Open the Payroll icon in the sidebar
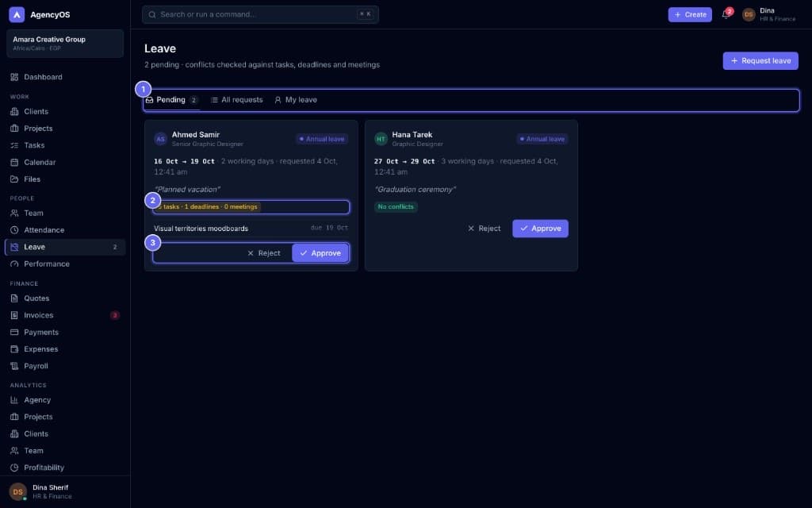This screenshot has width=812, height=508. 14,366
